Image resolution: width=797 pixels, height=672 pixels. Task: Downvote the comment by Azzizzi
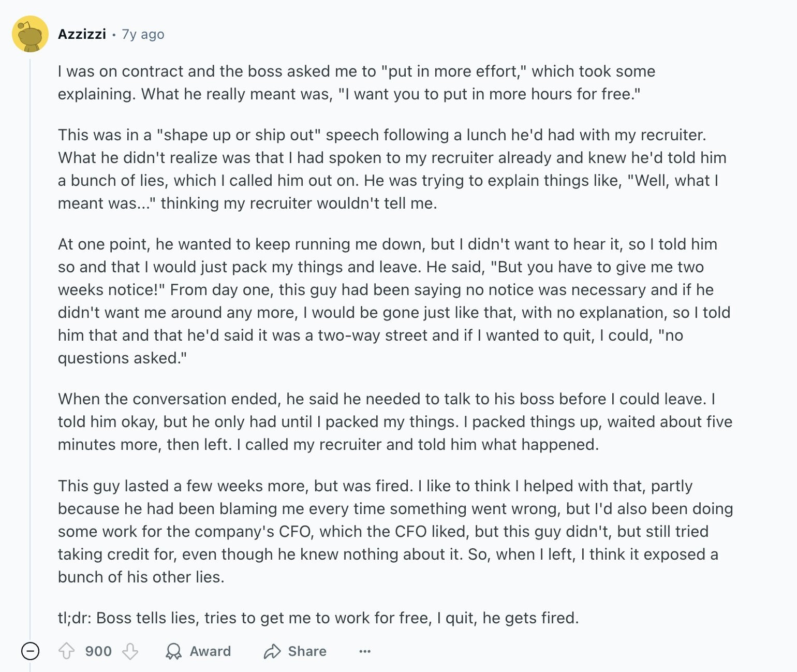pos(130,651)
